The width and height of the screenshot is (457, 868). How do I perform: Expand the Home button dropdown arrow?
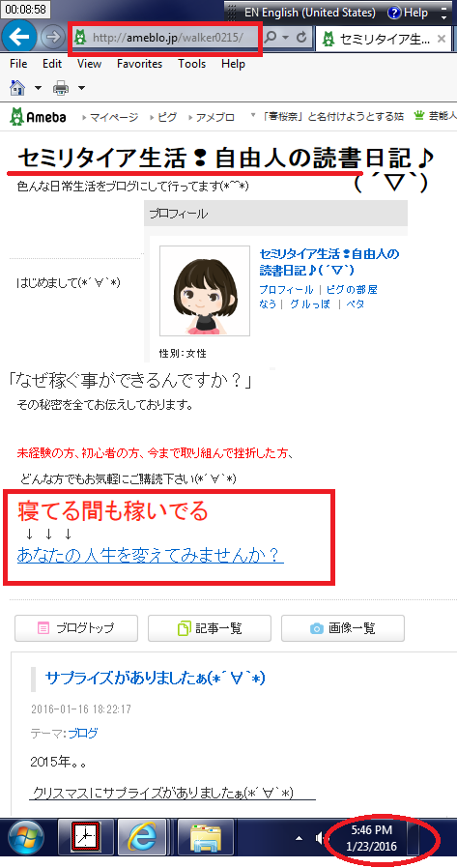tap(39, 88)
